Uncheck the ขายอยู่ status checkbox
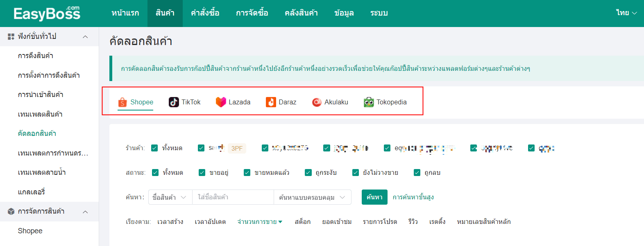The width and height of the screenshot is (644, 246). (202, 173)
